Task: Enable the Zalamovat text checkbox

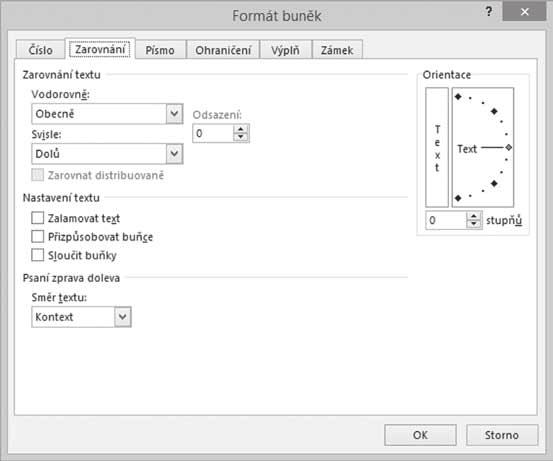Action: click(38, 218)
